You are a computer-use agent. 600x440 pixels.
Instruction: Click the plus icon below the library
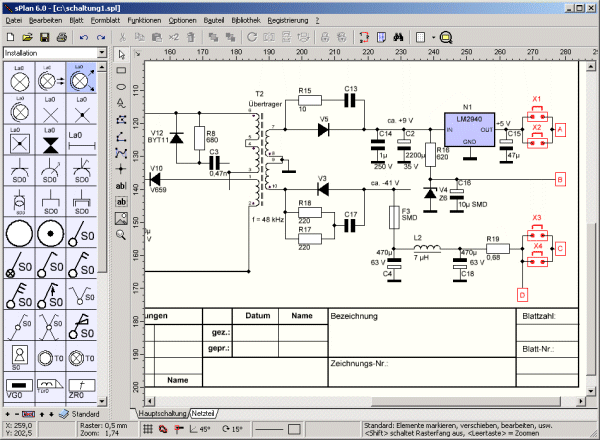pos(7,414)
